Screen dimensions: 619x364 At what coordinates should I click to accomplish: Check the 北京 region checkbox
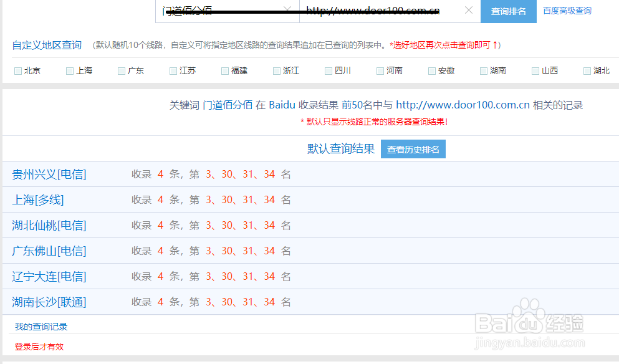pyautogui.click(x=17, y=71)
